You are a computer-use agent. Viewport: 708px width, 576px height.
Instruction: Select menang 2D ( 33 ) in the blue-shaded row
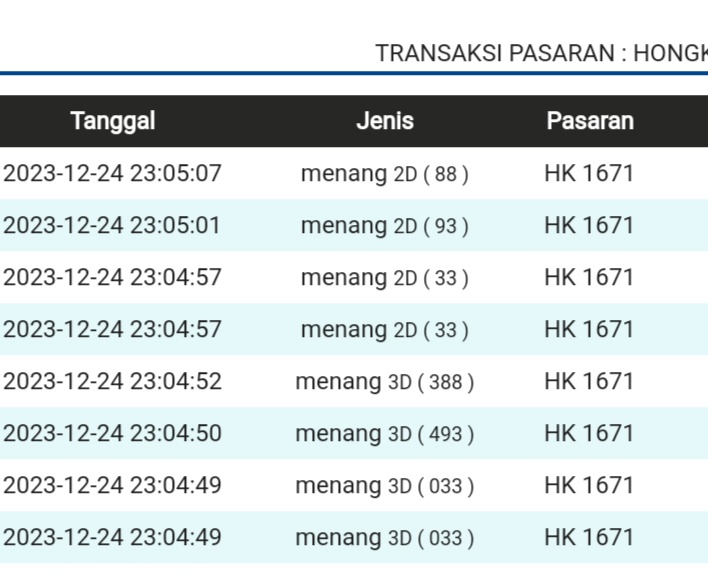385,329
